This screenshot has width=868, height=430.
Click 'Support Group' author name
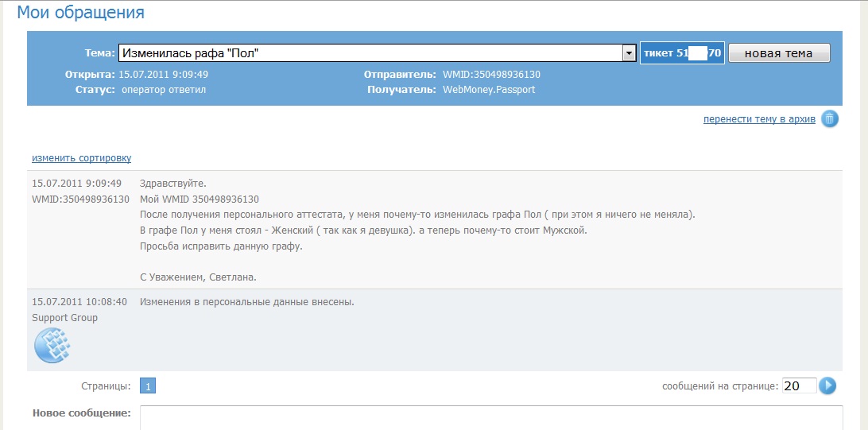pyautogui.click(x=64, y=318)
